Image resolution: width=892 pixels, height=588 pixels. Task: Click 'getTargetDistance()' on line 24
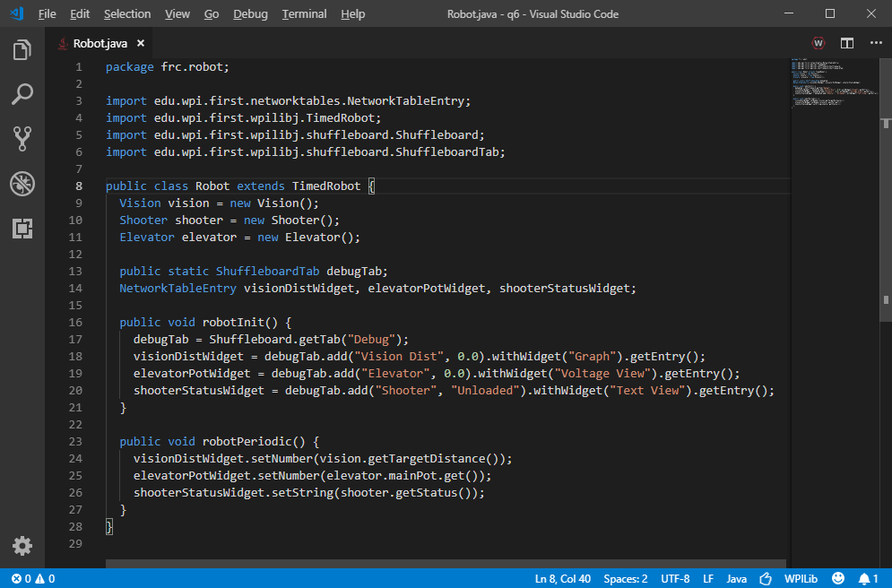434,459
